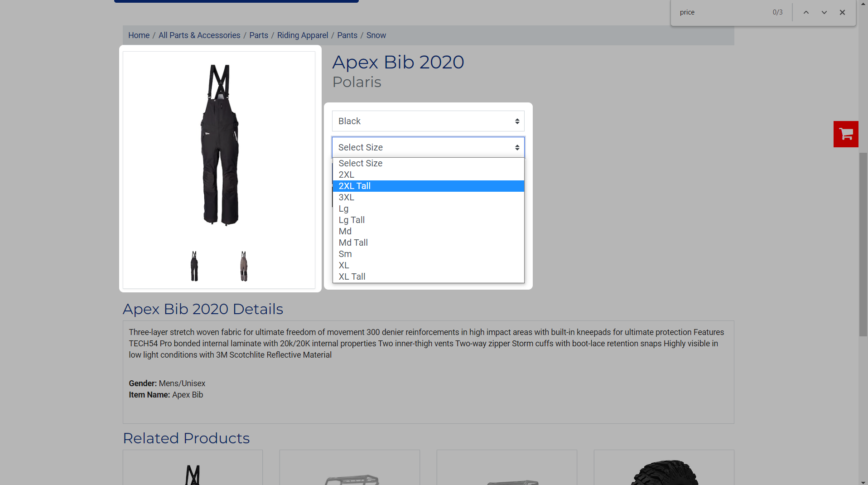
Task: Select the gray bib thumbnail
Action: coord(244,266)
